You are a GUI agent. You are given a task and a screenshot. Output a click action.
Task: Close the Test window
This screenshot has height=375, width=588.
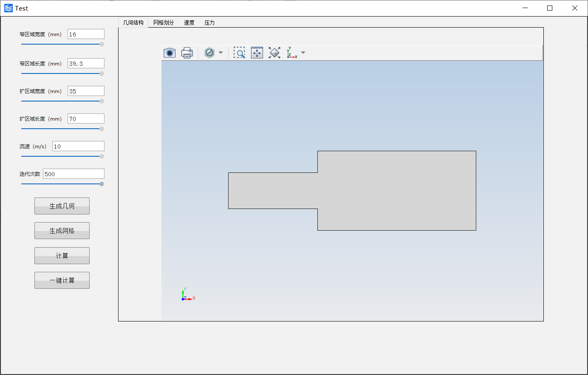575,8
